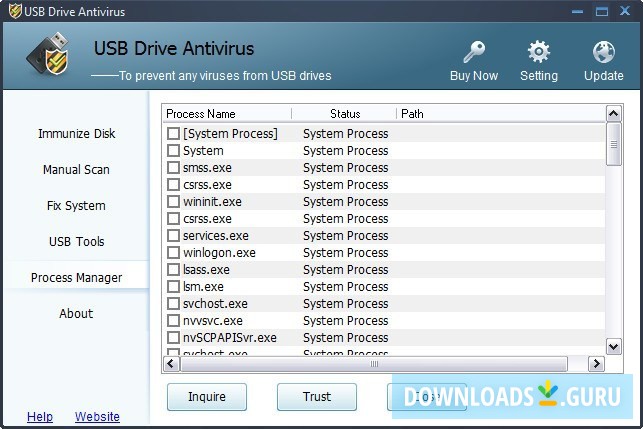This screenshot has width=643, height=429.
Task: Enable the winlogon.exe checkbox
Action: point(173,253)
